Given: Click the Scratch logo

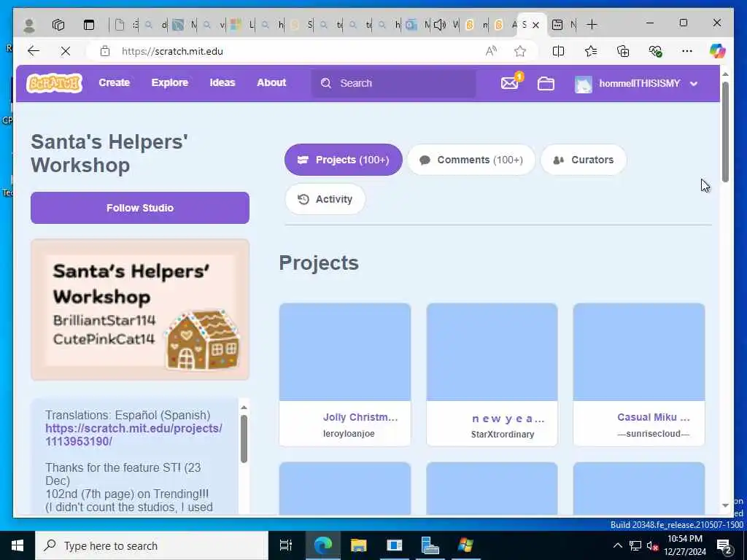Looking at the screenshot, I should (54, 83).
